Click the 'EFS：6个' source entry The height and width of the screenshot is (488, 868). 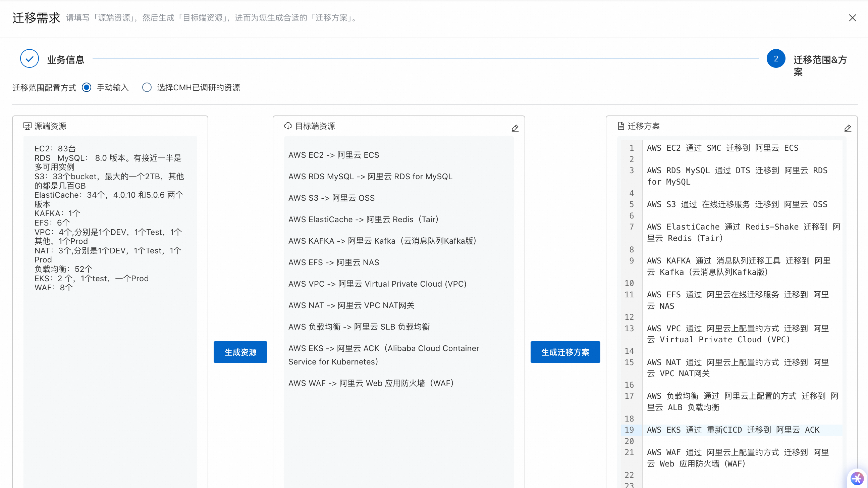(52, 223)
